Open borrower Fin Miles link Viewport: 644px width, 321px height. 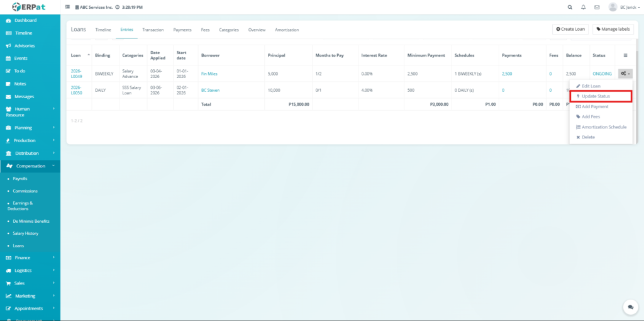pyautogui.click(x=209, y=74)
